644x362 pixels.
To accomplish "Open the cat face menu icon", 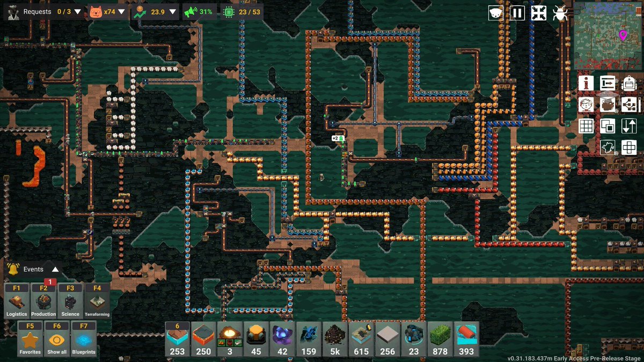I will [x=495, y=13].
